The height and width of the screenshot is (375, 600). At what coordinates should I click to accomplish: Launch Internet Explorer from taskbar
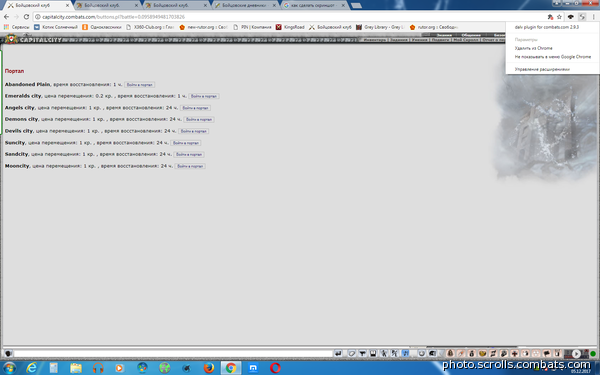tap(31, 368)
